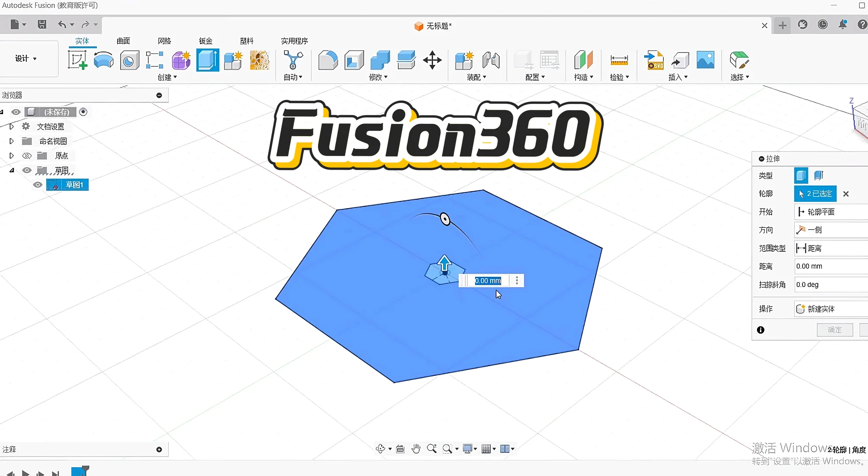Select the thin extrude type option

click(x=819, y=175)
